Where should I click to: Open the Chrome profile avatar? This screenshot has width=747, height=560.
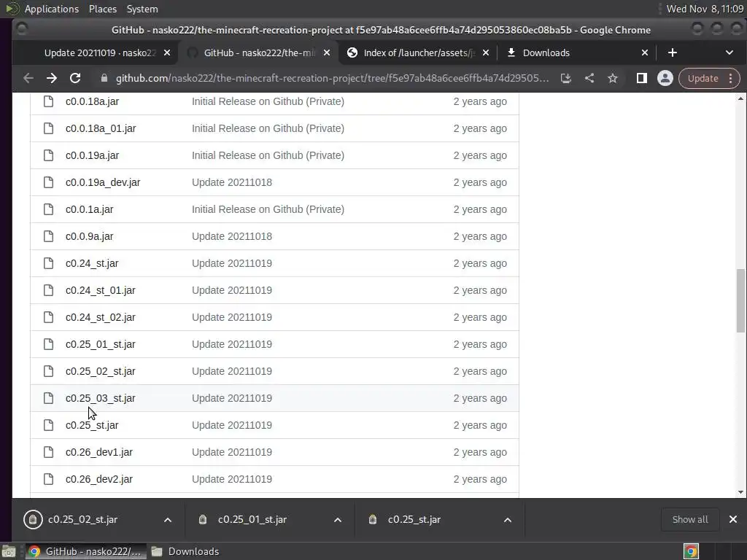pos(665,78)
